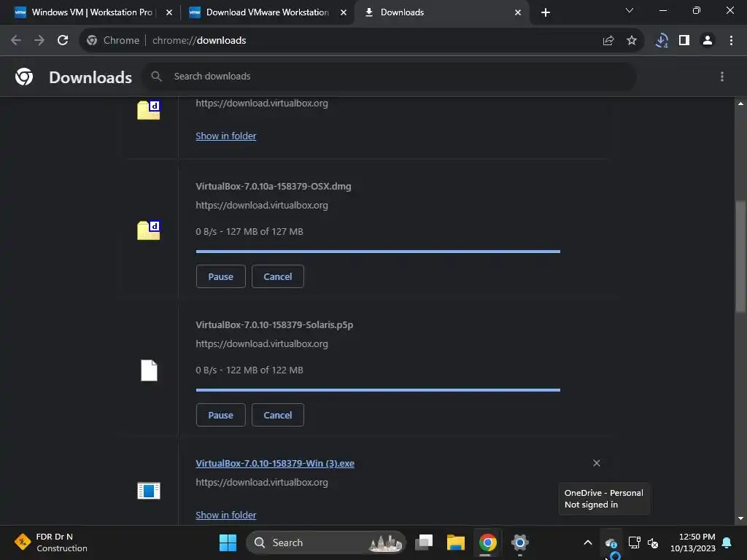Click the topmost Show in folder link
Viewport: 747px width, 560px height.
(x=226, y=136)
